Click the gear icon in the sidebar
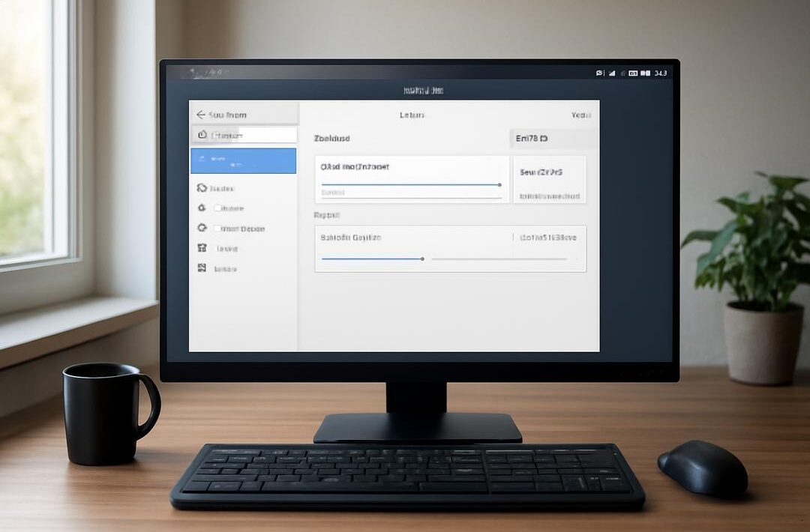The height and width of the screenshot is (532, 810). [x=202, y=208]
